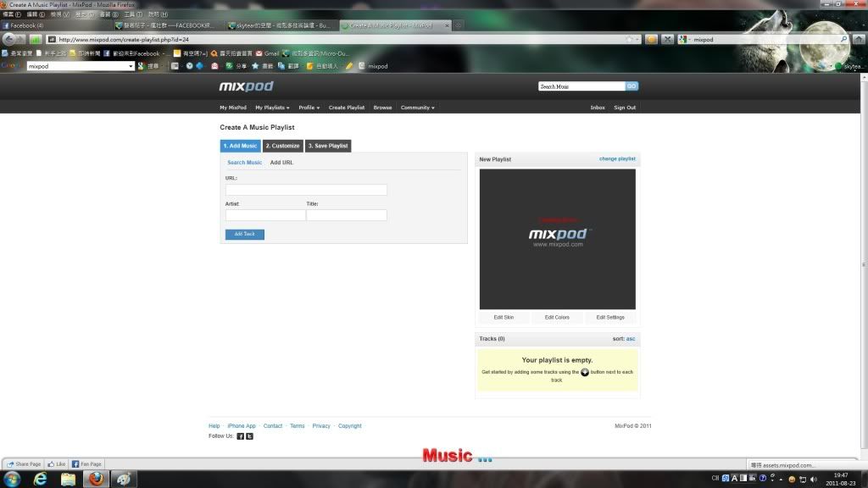Open the address bar history dropdown arrow
This screenshot has height=488, width=868.
(x=637, y=39)
